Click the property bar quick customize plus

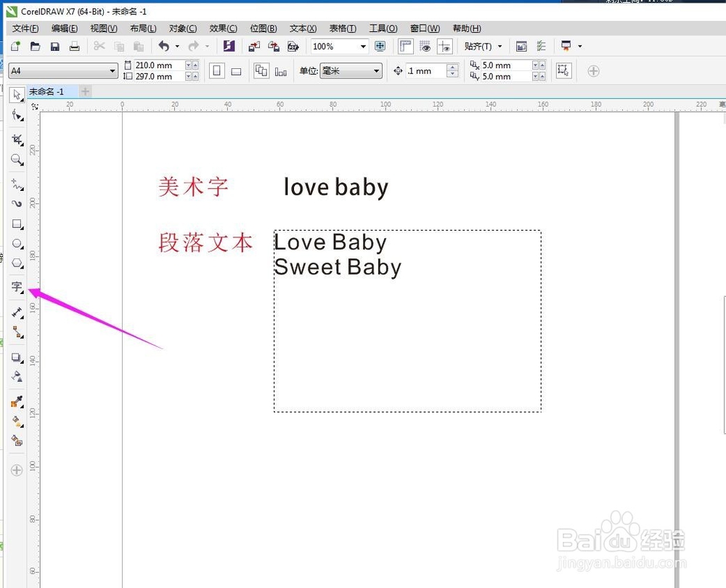[594, 71]
